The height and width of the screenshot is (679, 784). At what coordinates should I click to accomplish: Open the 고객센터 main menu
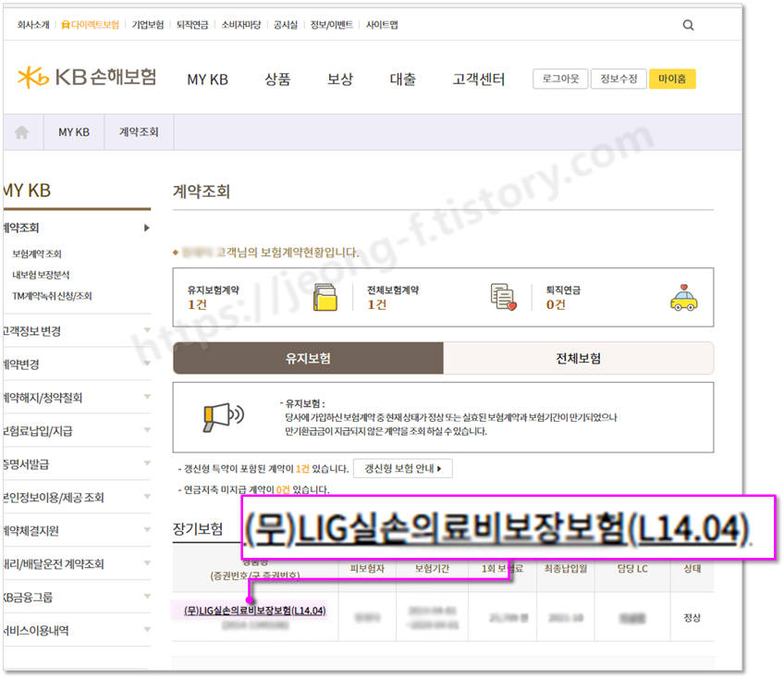pos(479,79)
